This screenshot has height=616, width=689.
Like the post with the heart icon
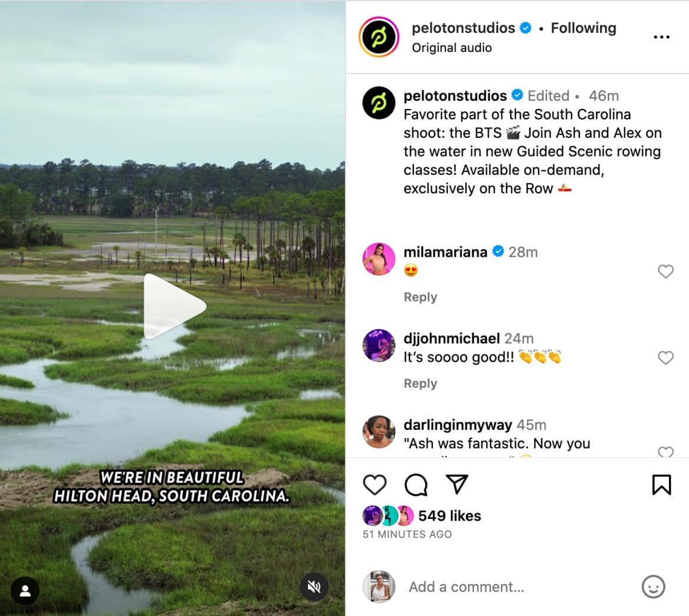pos(375,485)
